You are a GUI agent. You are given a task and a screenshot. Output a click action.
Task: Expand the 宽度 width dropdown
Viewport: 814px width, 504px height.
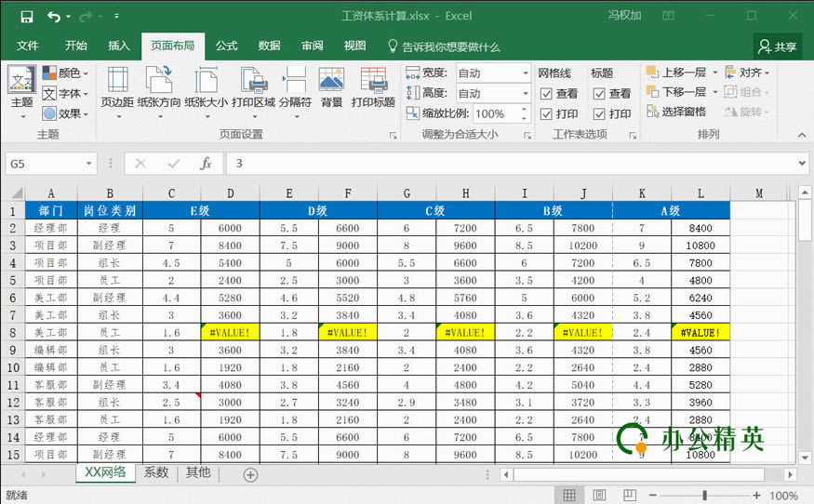click(x=526, y=73)
